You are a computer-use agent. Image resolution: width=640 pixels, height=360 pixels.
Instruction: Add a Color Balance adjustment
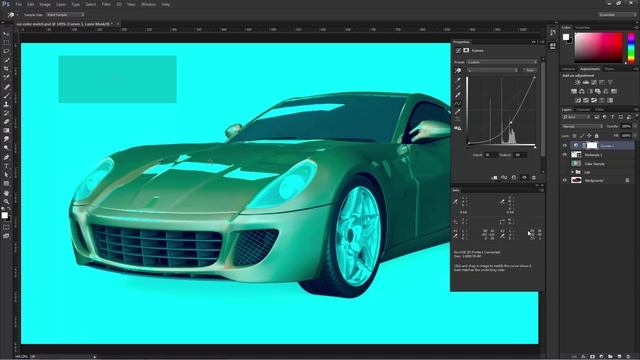point(582,91)
